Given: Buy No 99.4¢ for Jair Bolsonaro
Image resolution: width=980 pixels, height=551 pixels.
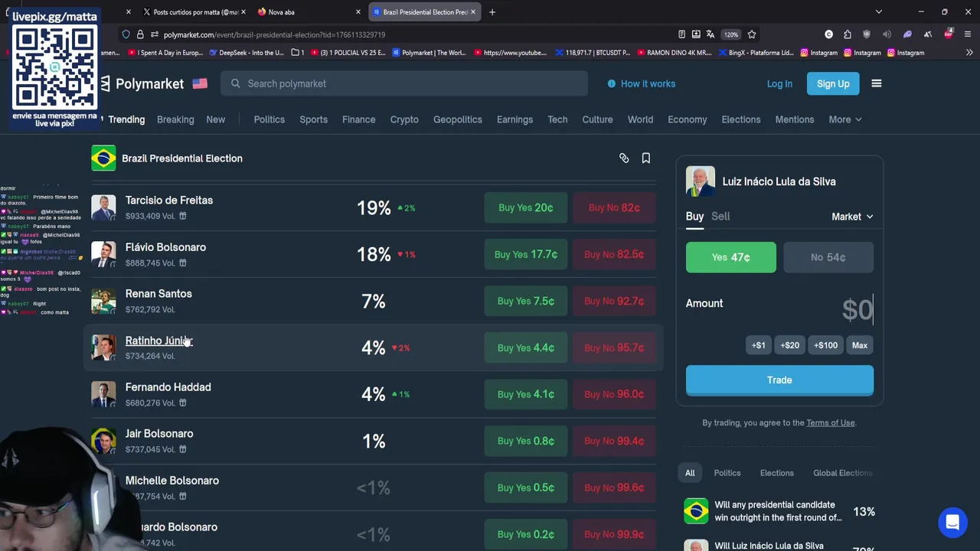Looking at the screenshot, I should point(614,441).
